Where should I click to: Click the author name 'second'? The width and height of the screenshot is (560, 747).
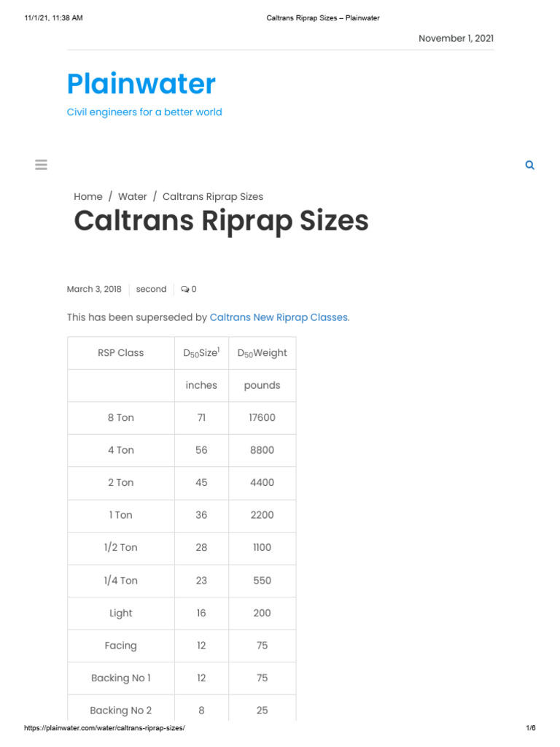click(151, 290)
